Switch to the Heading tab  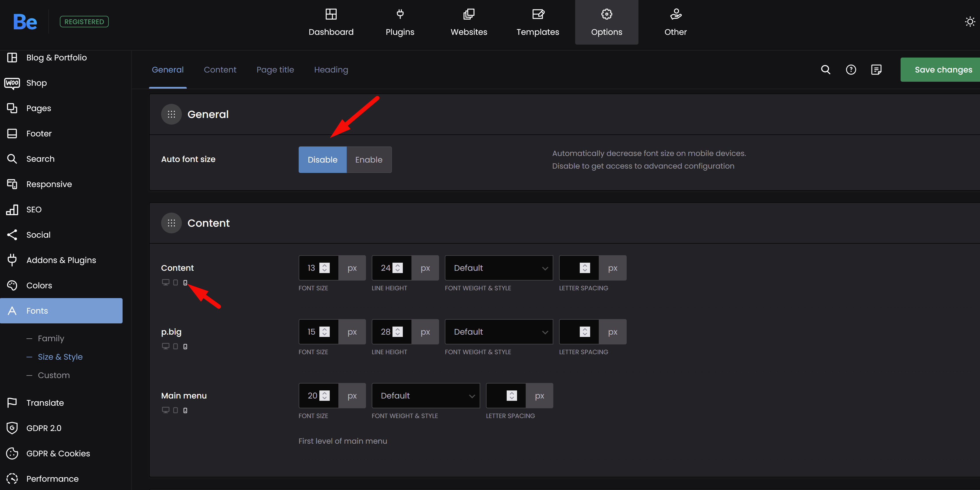pyautogui.click(x=331, y=70)
